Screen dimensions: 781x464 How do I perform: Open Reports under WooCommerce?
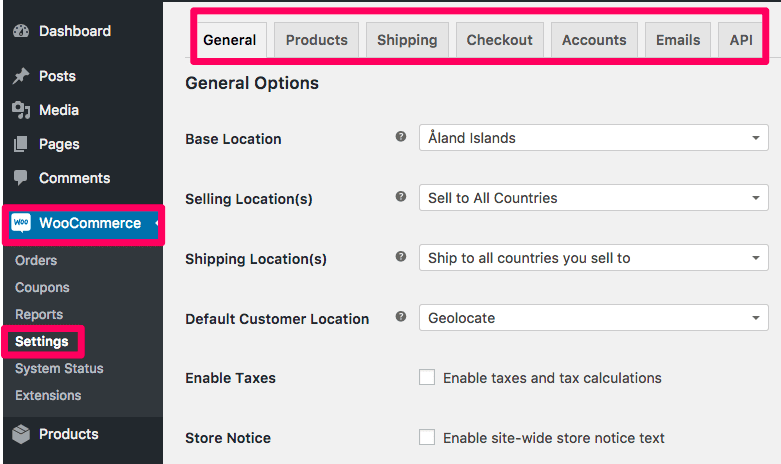[x=39, y=314]
